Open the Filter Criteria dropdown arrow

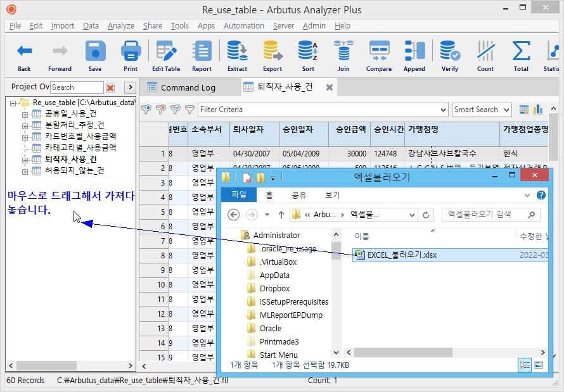(x=443, y=110)
